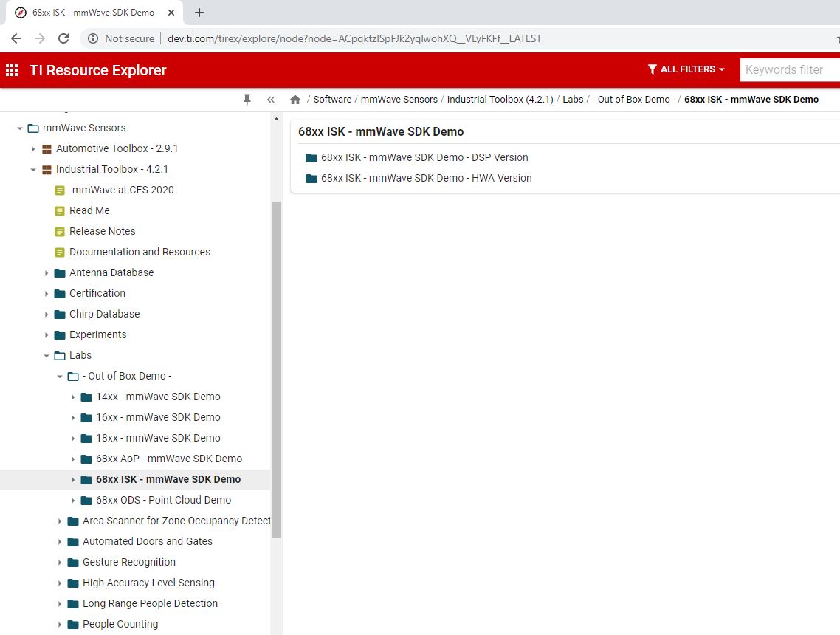This screenshot has width=840, height=635.
Task: Click the filter funnel icon
Action: pos(652,69)
